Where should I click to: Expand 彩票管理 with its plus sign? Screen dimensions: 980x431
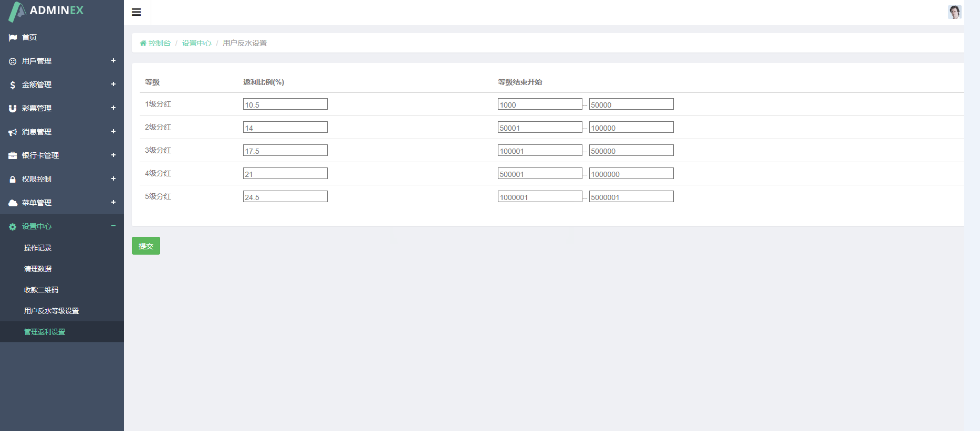tap(113, 108)
